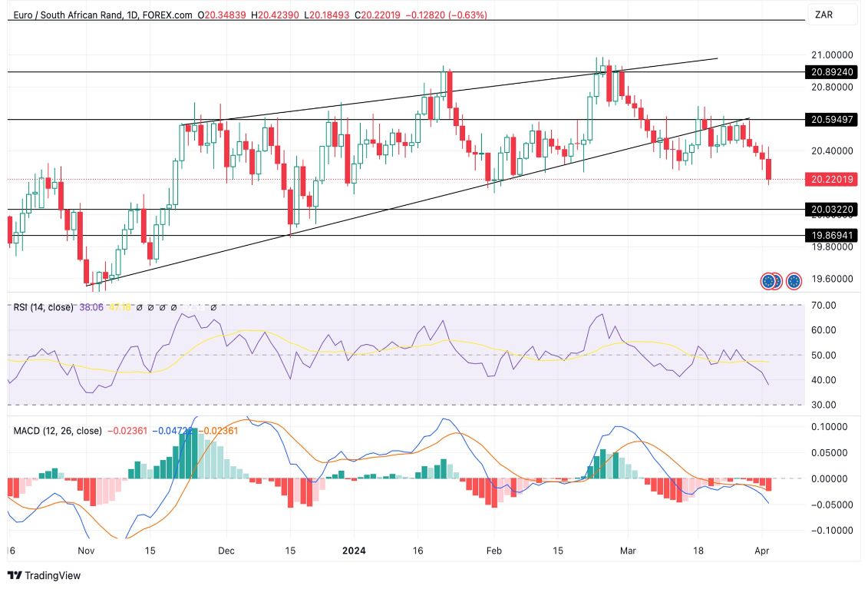Click the '19.86941' support level label
868x589 pixels.
click(x=832, y=237)
